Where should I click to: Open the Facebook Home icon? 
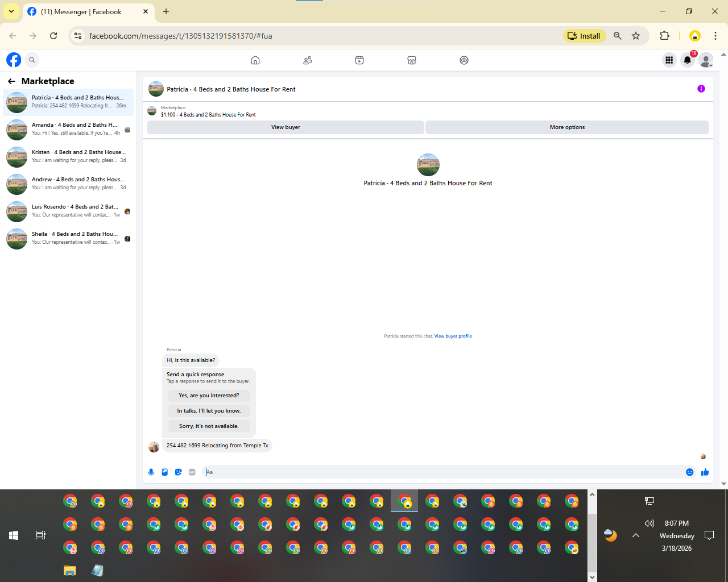[x=255, y=60]
